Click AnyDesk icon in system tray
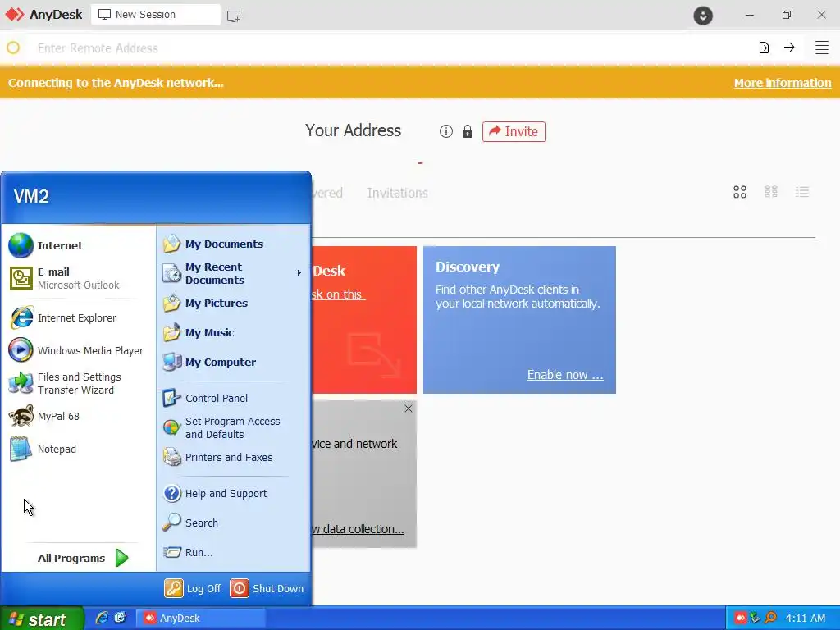This screenshot has width=840, height=630. point(741,619)
